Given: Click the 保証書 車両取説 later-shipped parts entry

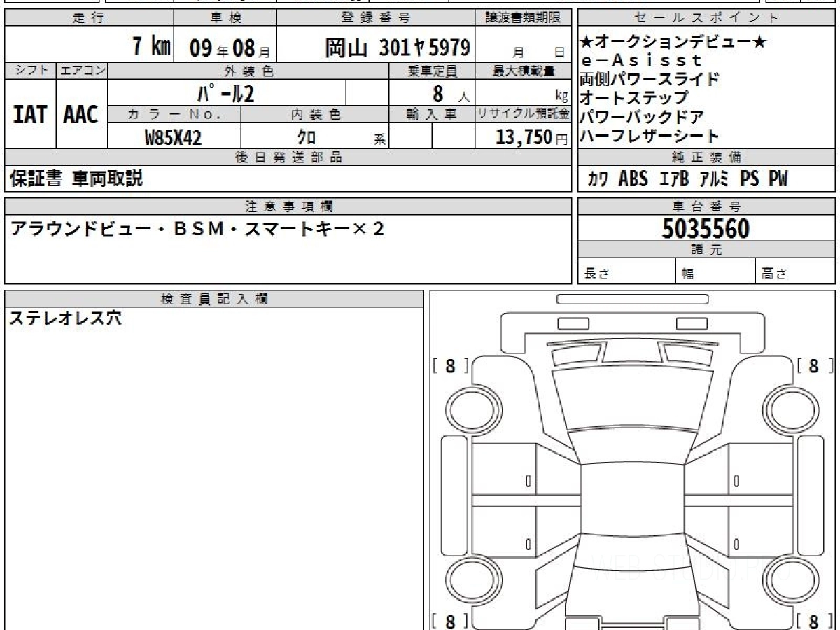Looking at the screenshot, I should click(x=76, y=179).
